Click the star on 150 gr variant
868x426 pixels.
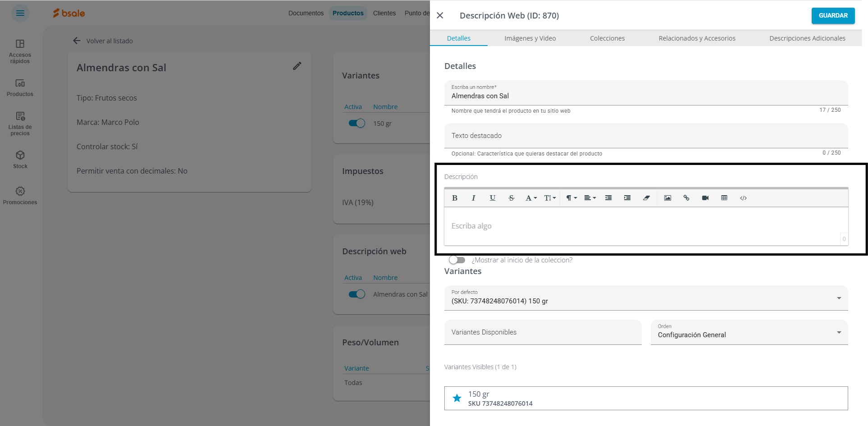pos(457,398)
